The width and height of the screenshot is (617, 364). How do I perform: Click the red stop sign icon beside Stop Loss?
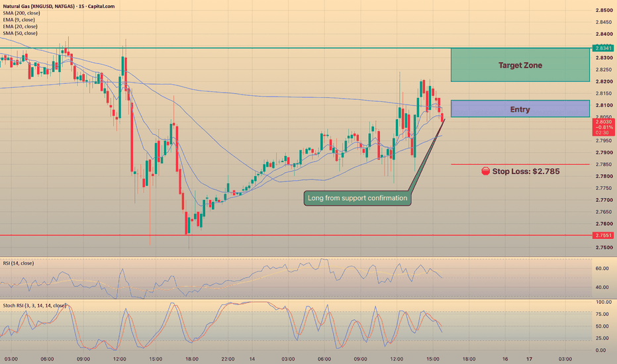(x=485, y=171)
